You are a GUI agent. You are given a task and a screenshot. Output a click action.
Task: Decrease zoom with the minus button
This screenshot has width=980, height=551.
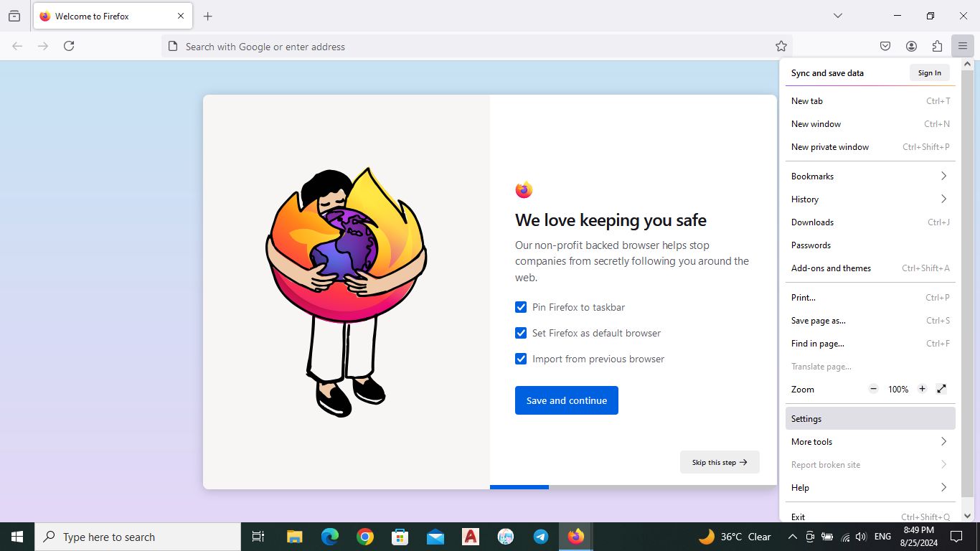(x=873, y=389)
